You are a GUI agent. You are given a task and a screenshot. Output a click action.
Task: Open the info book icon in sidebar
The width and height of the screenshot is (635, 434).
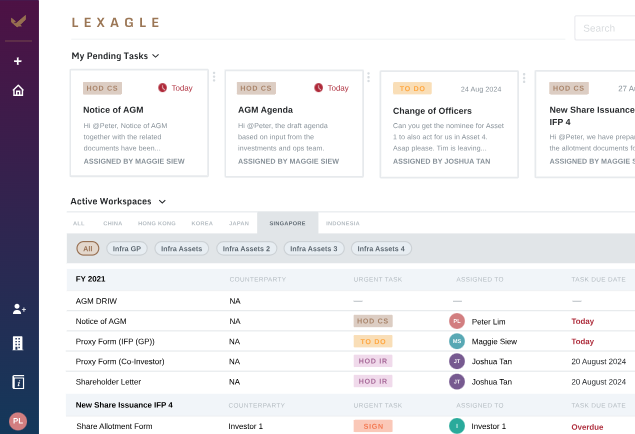point(18,382)
